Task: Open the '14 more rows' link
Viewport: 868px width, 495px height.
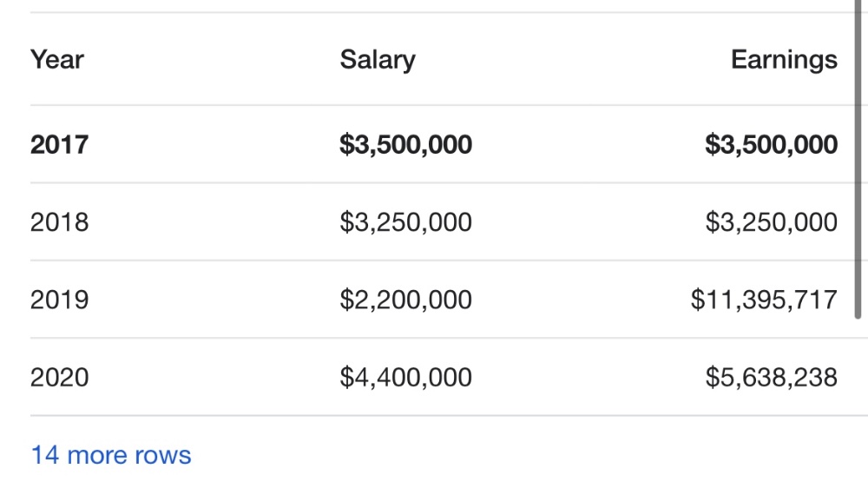Action: (x=111, y=455)
